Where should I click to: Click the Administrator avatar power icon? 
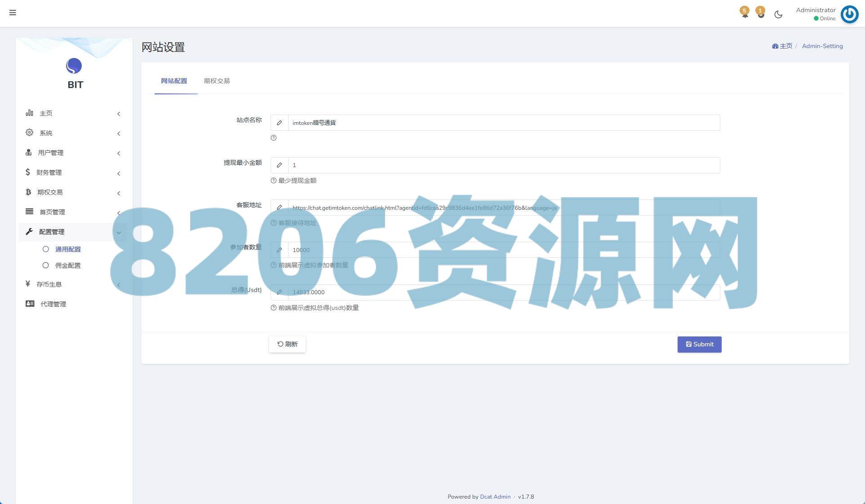click(x=849, y=14)
